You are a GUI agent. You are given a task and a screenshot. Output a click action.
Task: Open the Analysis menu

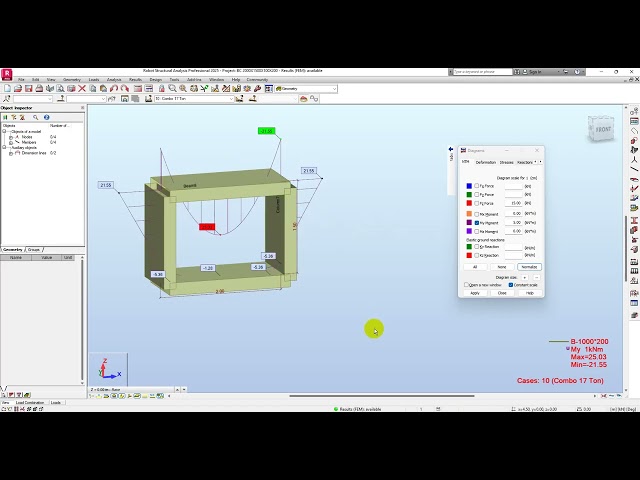[114, 80]
